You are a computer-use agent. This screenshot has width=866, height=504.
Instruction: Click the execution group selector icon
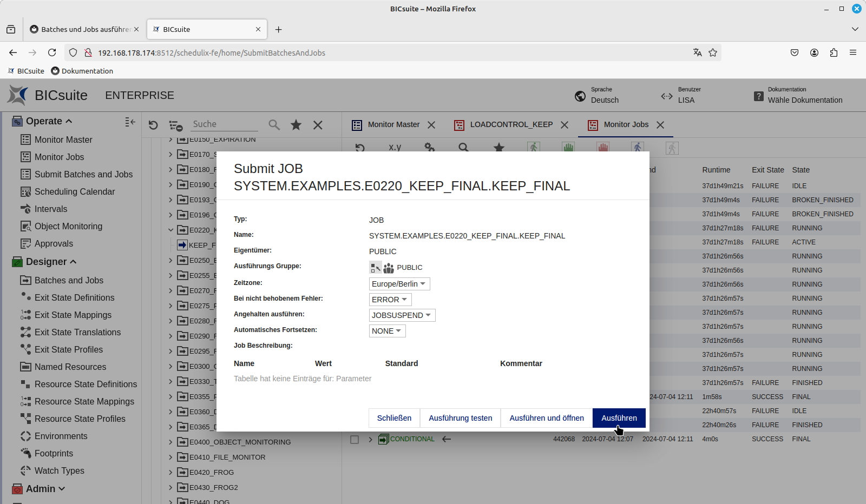[375, 268]
